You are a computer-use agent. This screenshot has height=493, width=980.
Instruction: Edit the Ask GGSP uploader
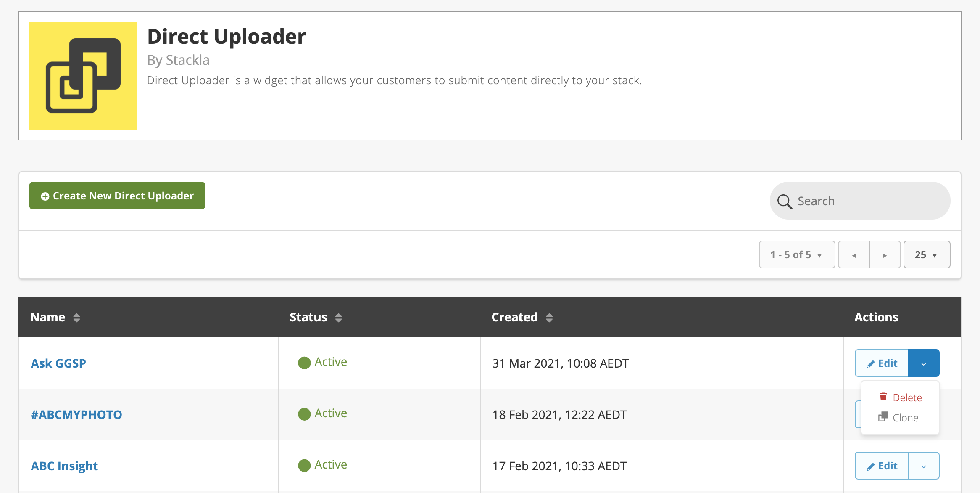tap(882, 363)
